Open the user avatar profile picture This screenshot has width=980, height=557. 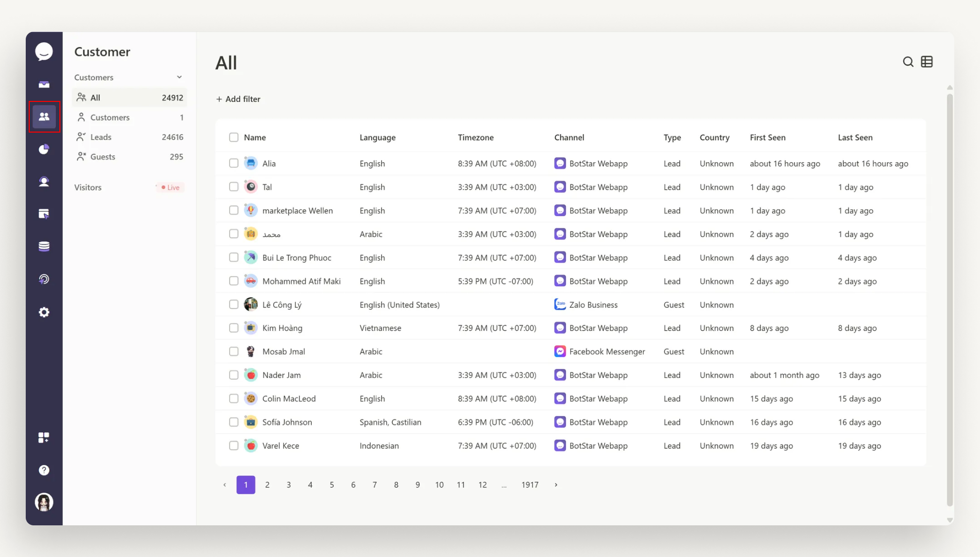click(44, 502)
